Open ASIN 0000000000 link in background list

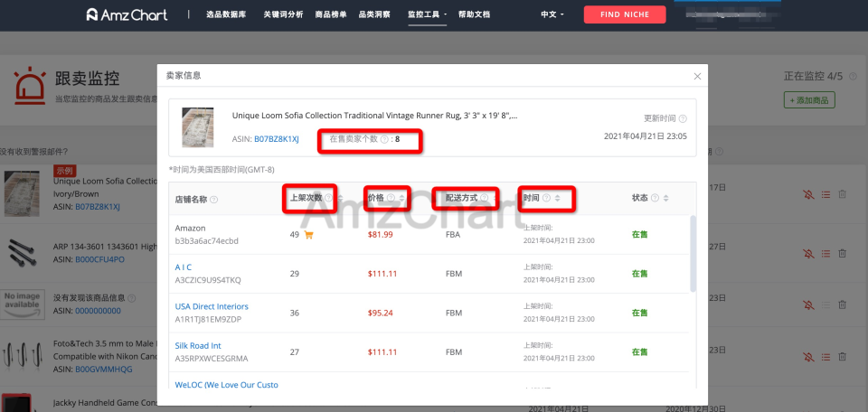pos(98,311)
